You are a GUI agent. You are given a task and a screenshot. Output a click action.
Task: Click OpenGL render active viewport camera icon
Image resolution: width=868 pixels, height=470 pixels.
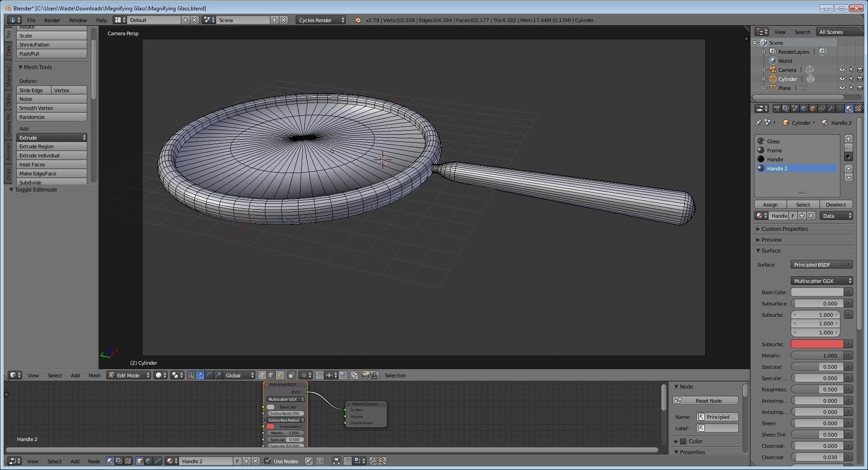[x=365, y=376]
